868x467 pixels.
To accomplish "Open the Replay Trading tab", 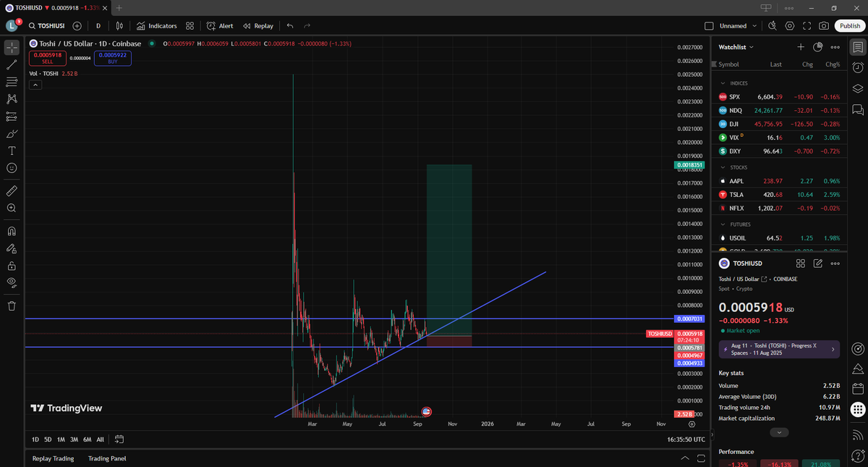I will click(53, 458).
